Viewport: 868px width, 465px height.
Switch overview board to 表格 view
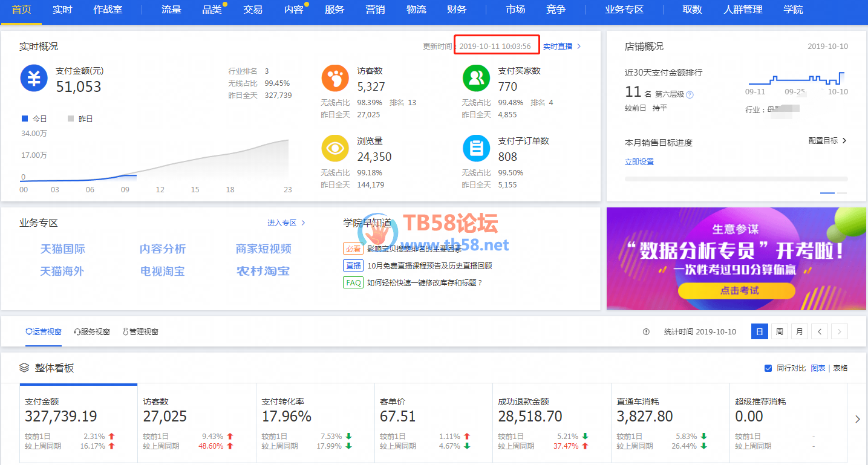pyautogui.click(x=840, y=368)
